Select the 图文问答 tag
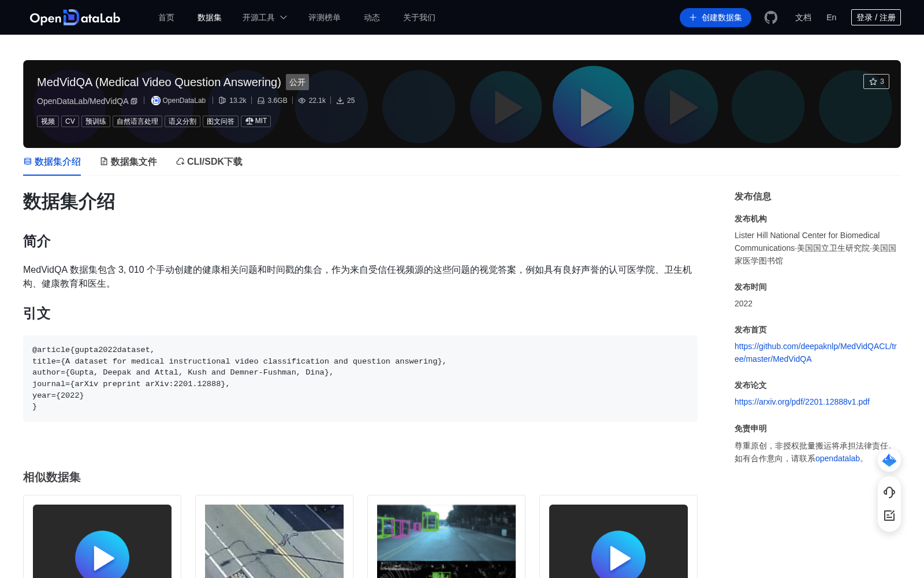Image resolution: width=924 pixels, height=578 pixels. 221,121
